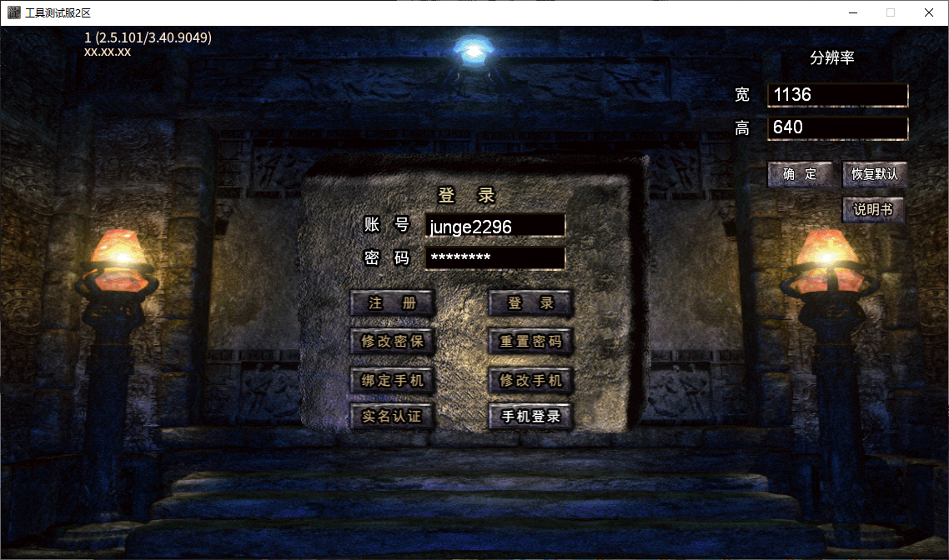Confirm resolution with 确定 button
Screen dimensions: 949x560
[800, 174]
